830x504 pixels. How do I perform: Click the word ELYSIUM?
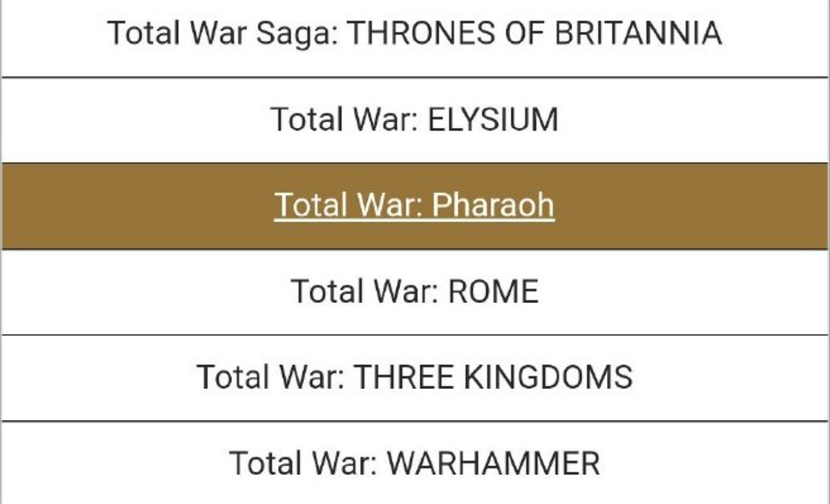(x=493, y=120)
